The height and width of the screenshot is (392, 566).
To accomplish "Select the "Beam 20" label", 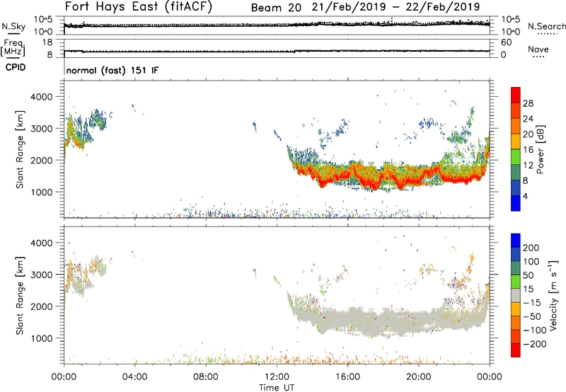I will click(x=276, y=8).
